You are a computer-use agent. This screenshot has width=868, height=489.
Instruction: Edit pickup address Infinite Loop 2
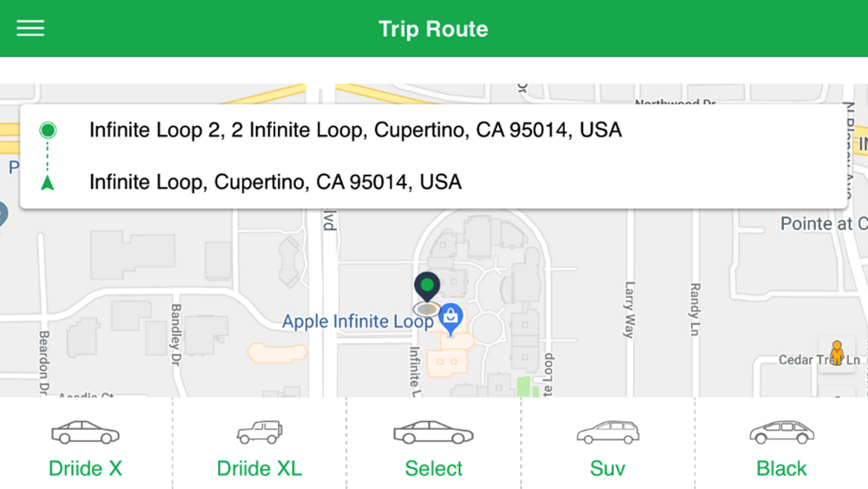[x=355, y=130]
